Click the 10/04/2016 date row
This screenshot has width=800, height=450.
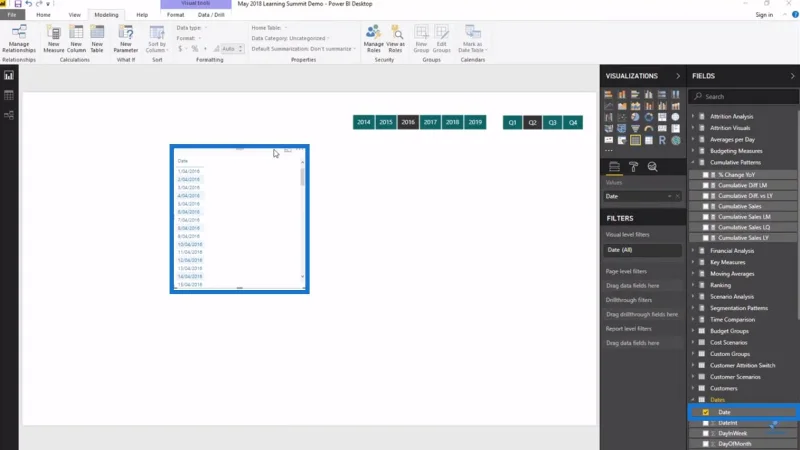[190, 244]
